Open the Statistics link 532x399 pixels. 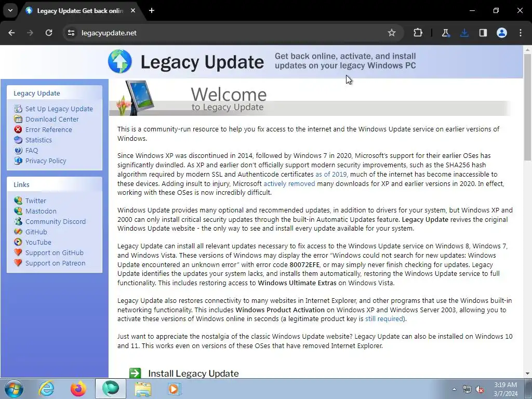[38, 140]
